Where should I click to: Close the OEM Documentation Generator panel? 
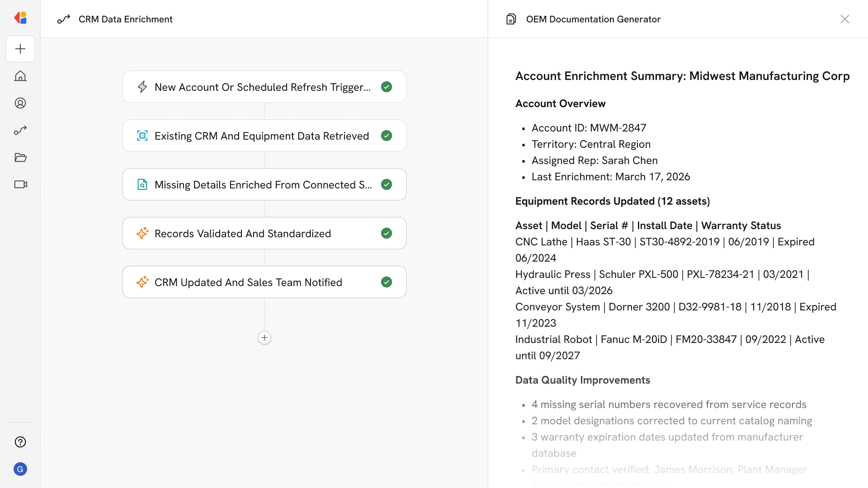click(844, 19)
